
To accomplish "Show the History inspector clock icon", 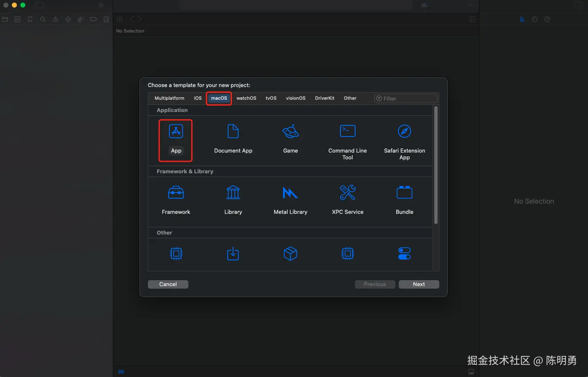I will (x=534, y=19).
